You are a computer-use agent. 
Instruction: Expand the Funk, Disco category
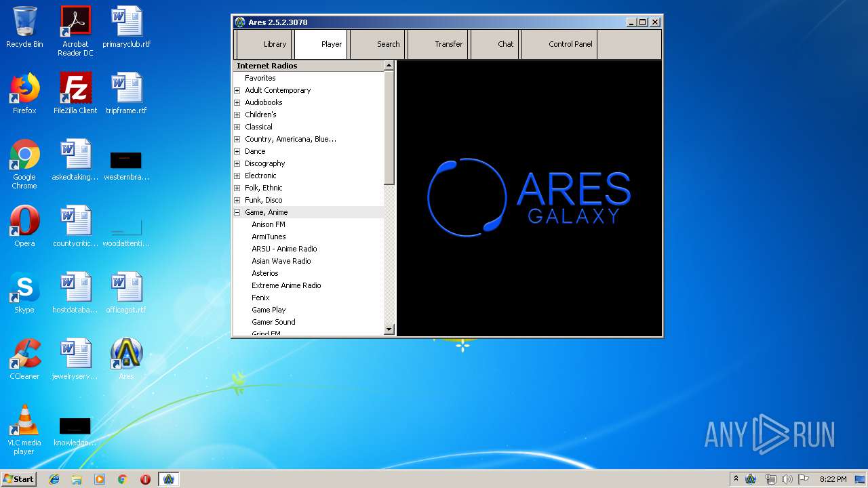coord(237,200)
